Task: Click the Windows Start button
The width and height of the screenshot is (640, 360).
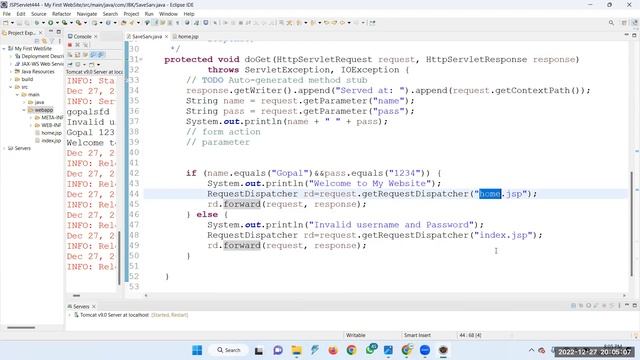Action: coord(197,350)
